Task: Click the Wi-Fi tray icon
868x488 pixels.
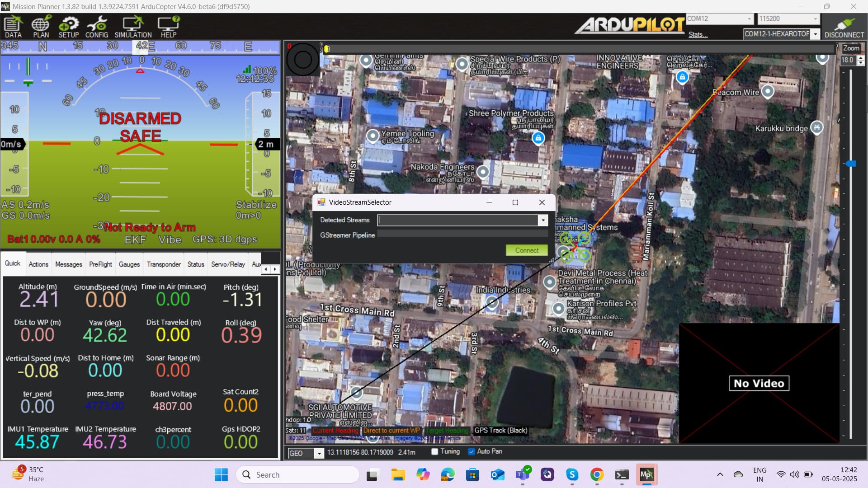Action: (781, 474)
